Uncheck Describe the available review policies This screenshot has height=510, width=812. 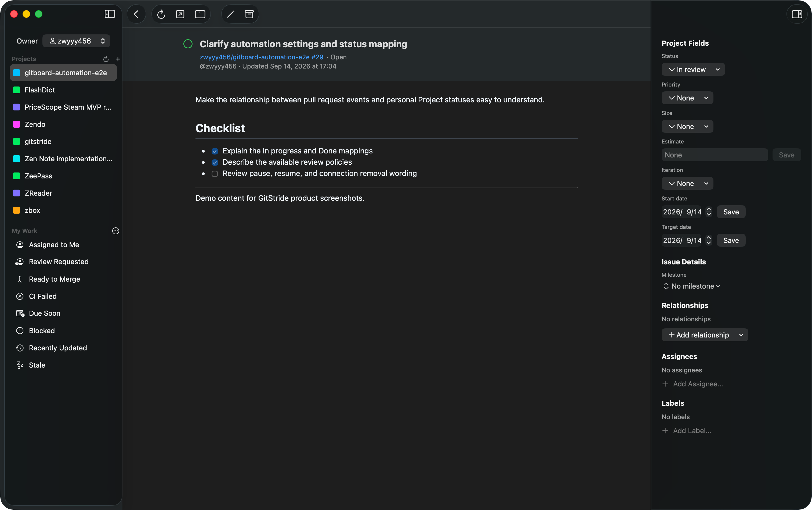pos(215,163)
